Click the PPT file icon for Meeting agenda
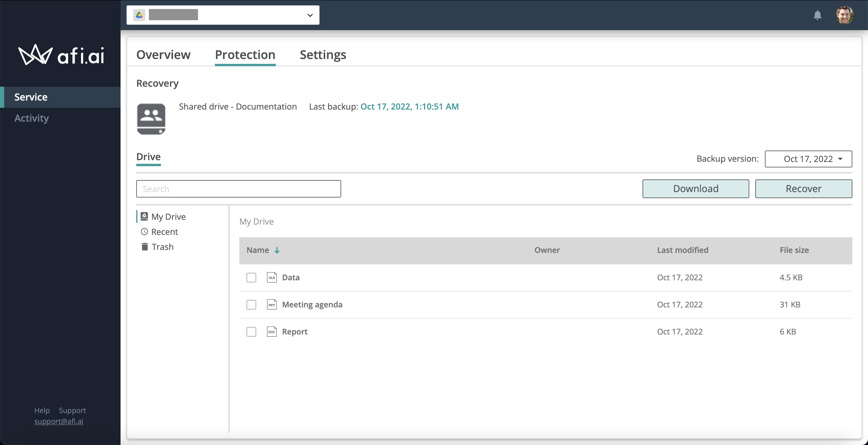Image resolution: width=868 pixels, height=445 pixels. 272,305
